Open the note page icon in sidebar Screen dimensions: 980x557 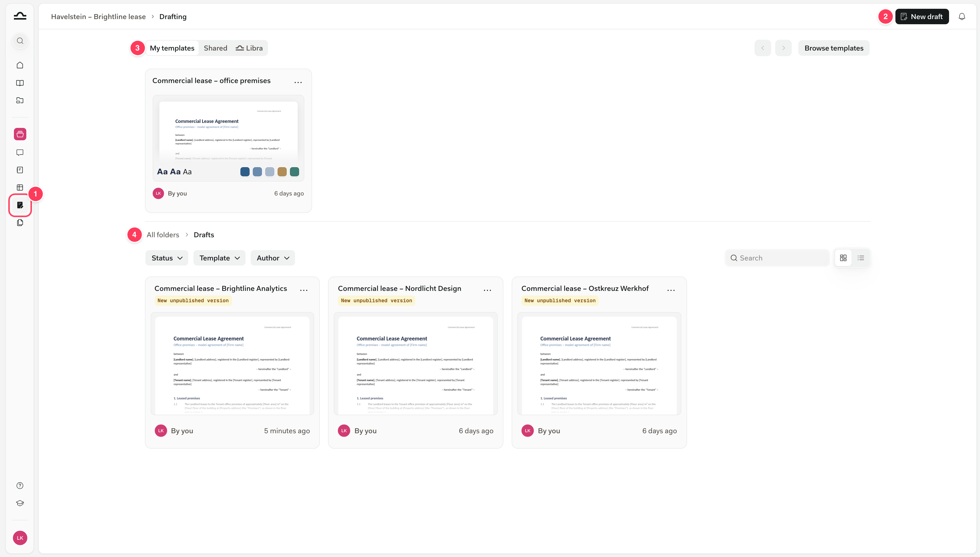(20, 170)
